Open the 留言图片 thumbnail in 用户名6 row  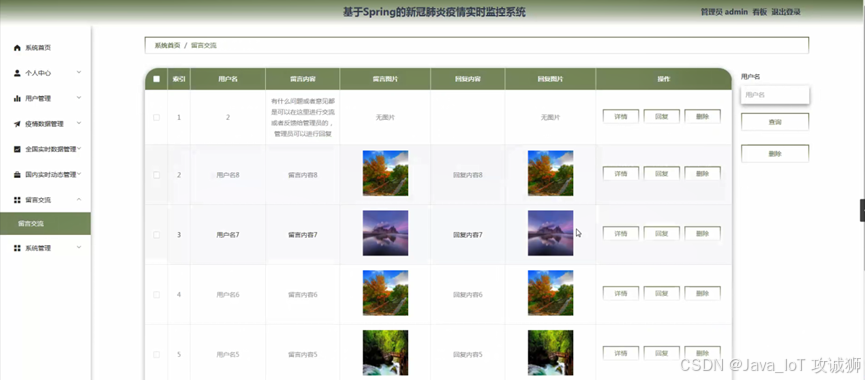[385, 293]
